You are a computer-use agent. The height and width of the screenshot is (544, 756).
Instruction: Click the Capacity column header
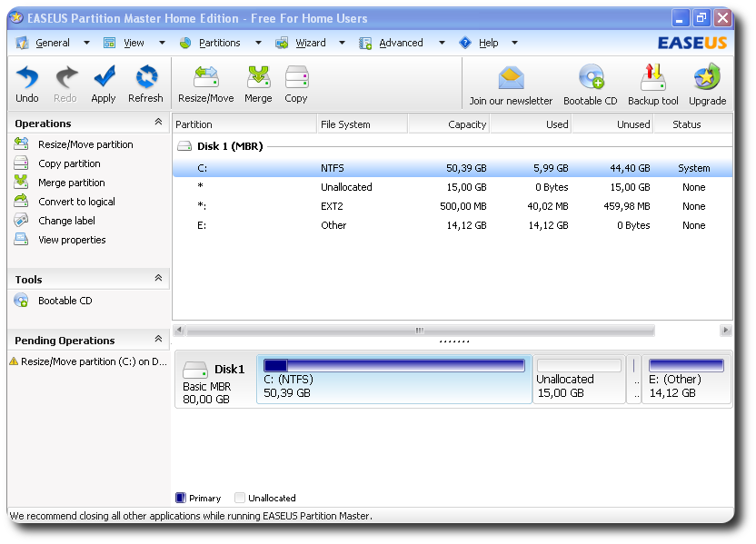point(449,124)
